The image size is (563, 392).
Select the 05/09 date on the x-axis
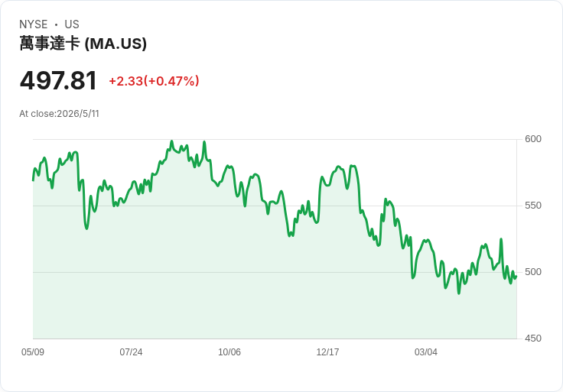33,352
